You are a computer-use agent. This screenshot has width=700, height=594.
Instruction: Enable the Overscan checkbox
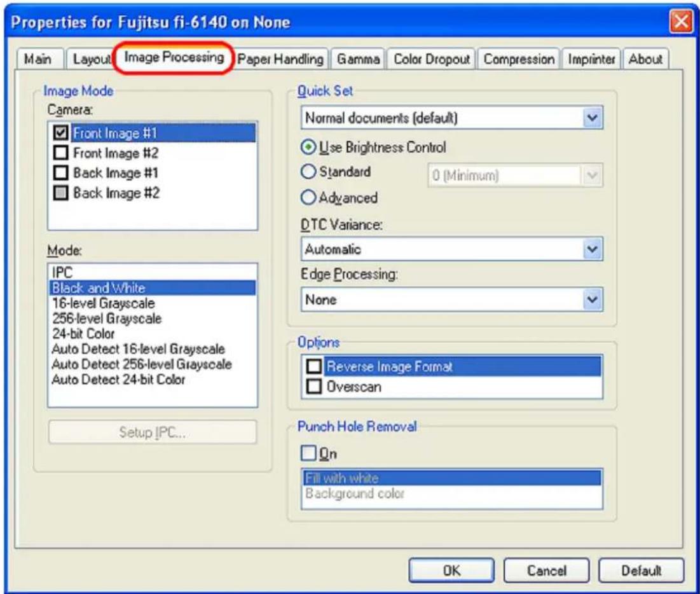point(314,387)
